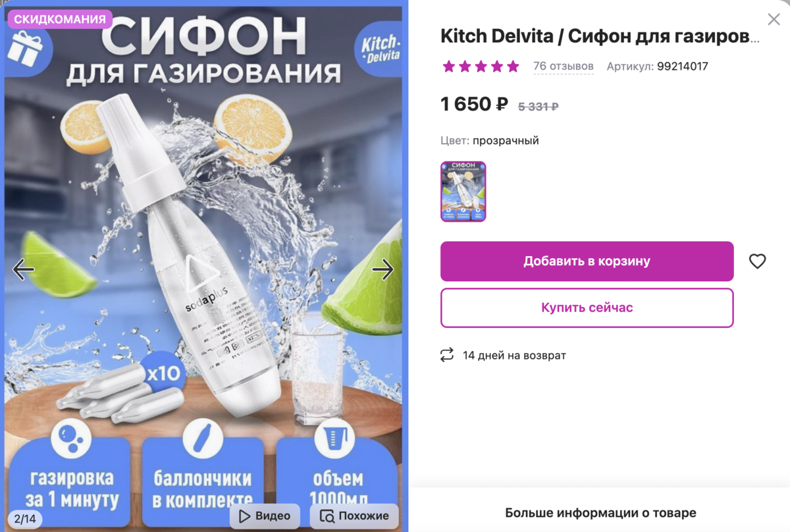Expand Больше информации о товаре section
The image size is (790, 532).
tap(600, 513)
